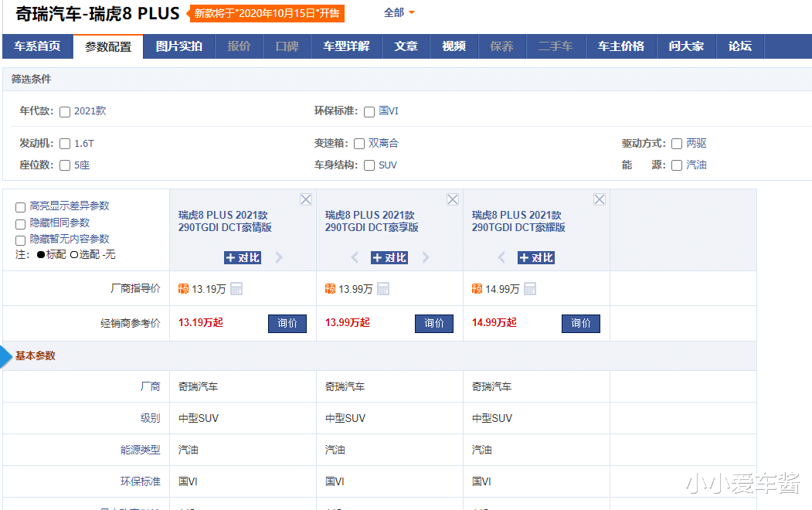Click the 奇瑞汽车-瑞虎8 PLUS page title
Viewport: 812px width, 510px height.
pyautogui.click(x=97, y=13)
